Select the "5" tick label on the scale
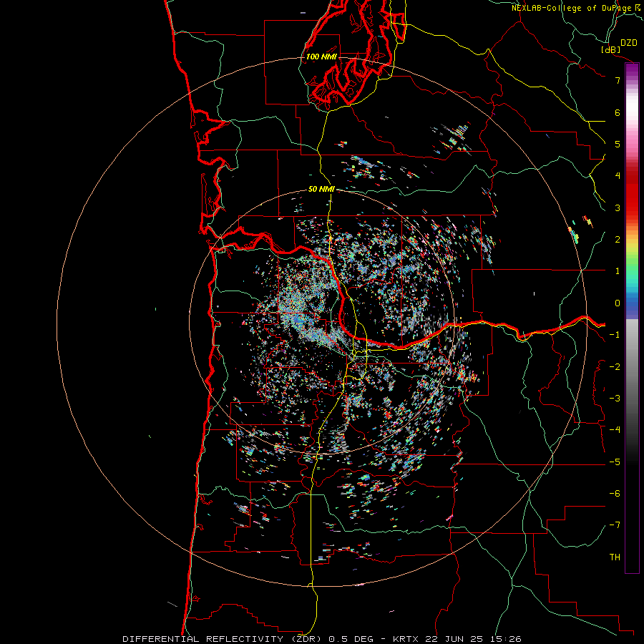This screenshot has height=644, width=644. (x=618, y=144)
